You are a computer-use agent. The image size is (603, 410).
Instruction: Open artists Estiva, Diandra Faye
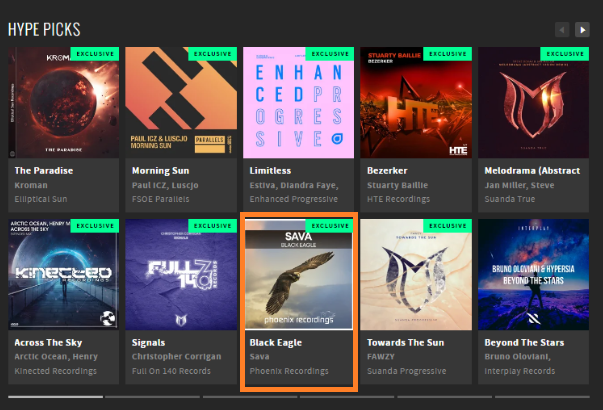(294, 185)
